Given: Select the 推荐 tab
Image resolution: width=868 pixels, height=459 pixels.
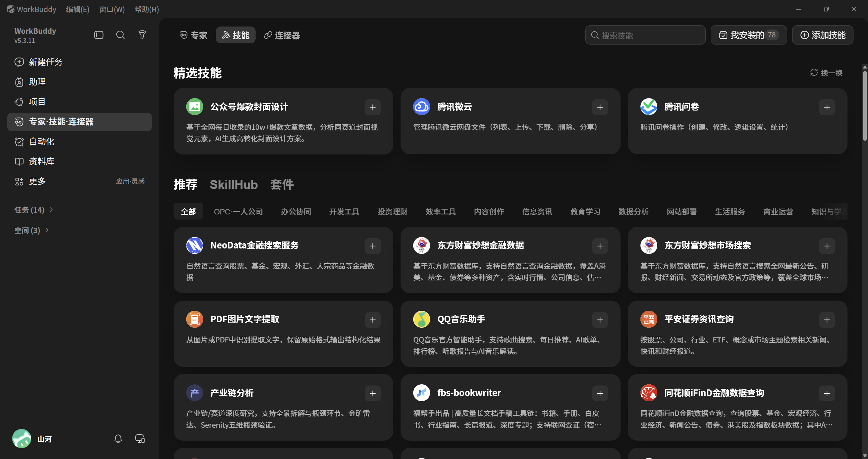Looking at the screenshot, I should pyautogui.click(x=186, y=185).
